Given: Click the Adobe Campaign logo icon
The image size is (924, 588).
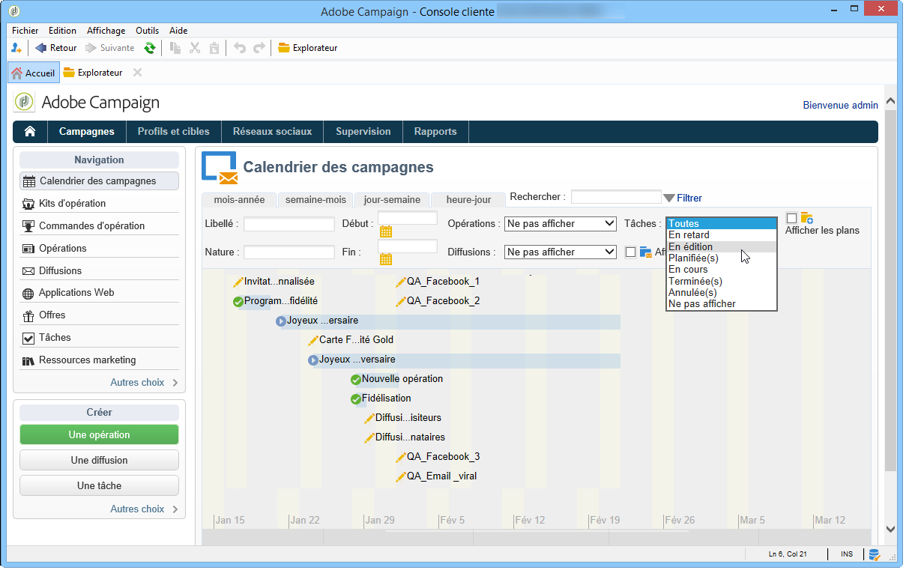Looking at the screenshot, I should pos(24,102).
